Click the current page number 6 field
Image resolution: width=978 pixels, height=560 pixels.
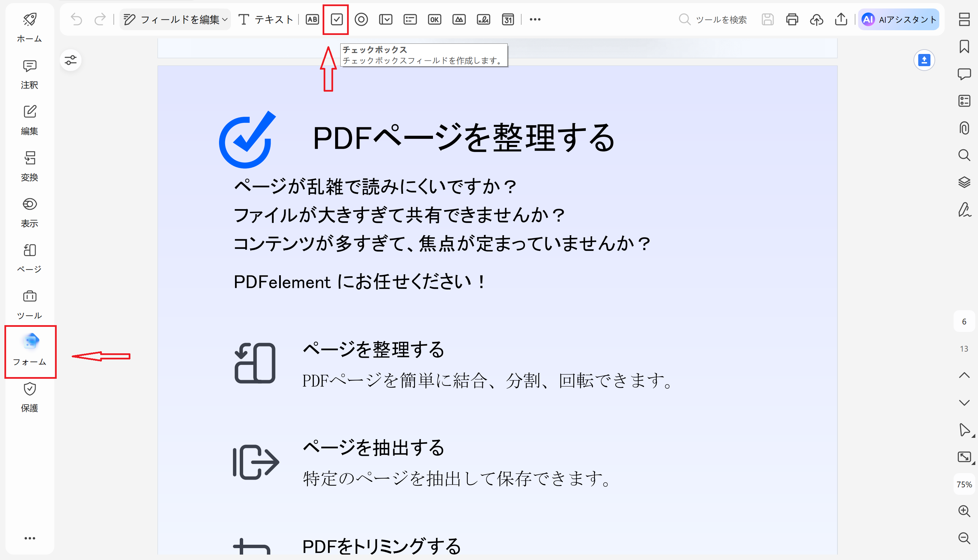tap(964, 321)
